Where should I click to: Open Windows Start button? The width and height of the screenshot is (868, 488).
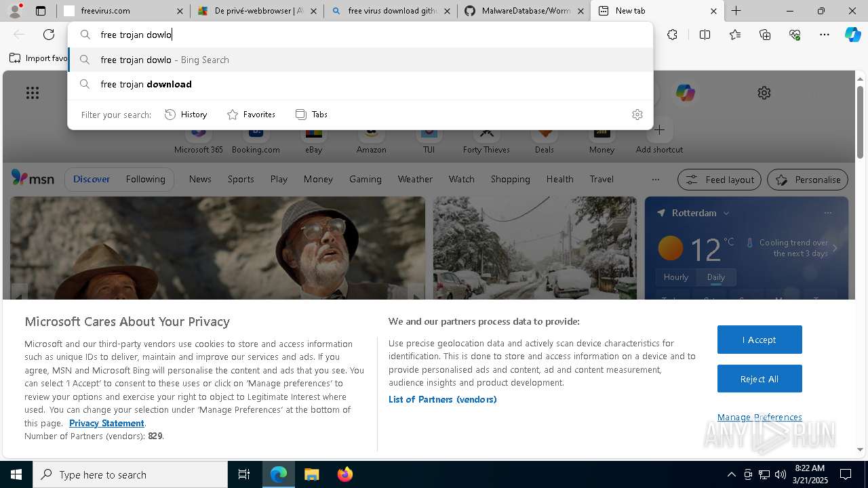coord(16,474)
